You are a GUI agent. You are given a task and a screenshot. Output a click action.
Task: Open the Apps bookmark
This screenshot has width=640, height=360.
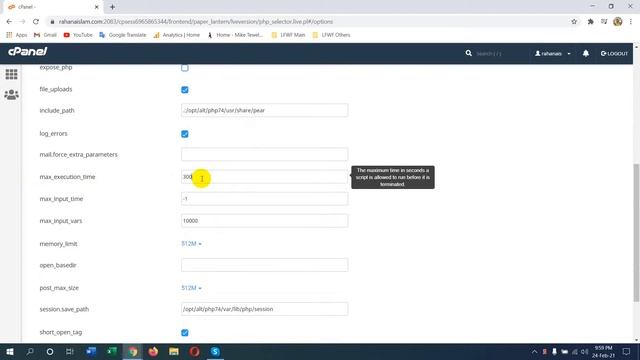pos(17,35)
